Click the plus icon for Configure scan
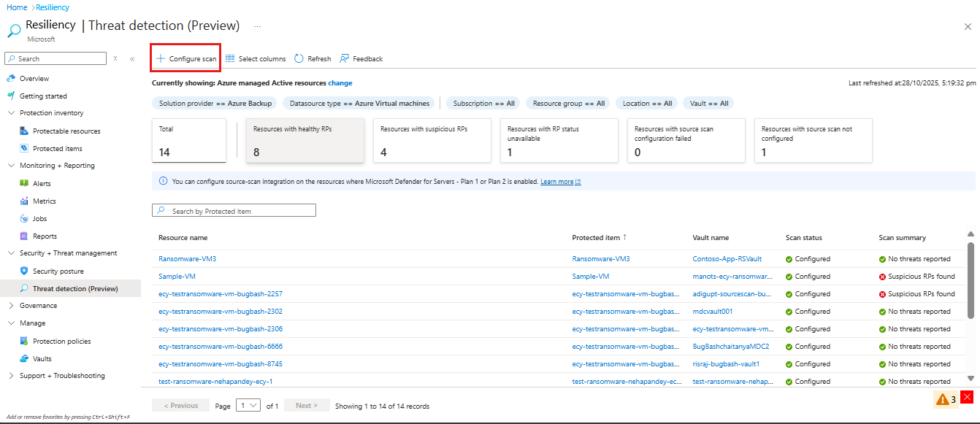 161,58
